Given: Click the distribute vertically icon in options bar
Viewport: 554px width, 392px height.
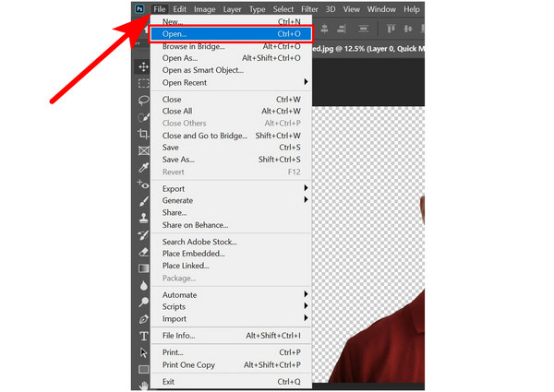Looking at the screenshot, I should point(363,29).
